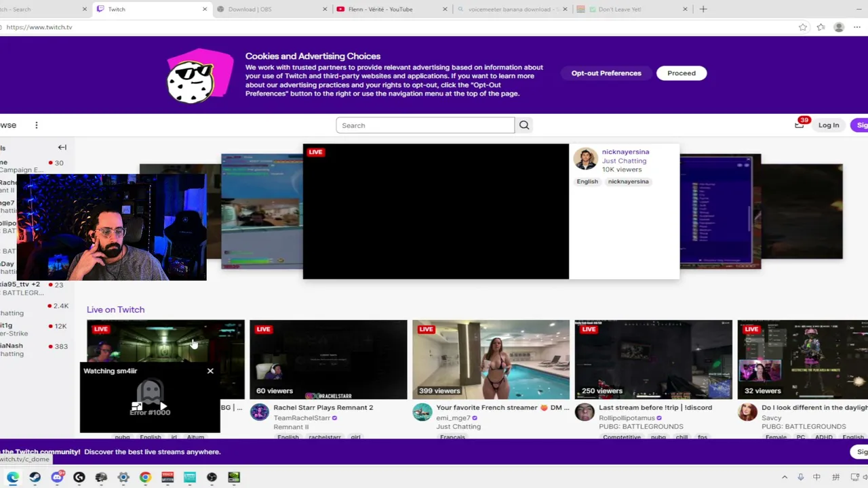Select the blue carousel preview right of featured
Screen dimensions: 868x488
point(720,211)
